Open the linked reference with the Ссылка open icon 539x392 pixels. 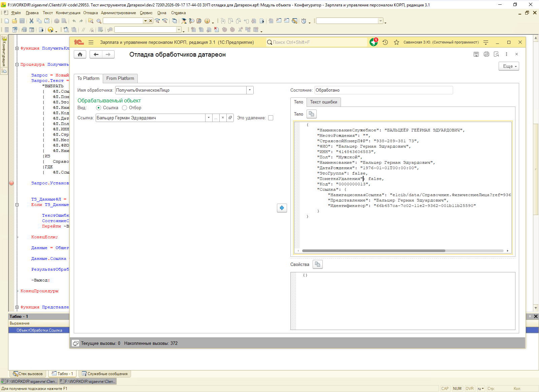pos(230,118)
